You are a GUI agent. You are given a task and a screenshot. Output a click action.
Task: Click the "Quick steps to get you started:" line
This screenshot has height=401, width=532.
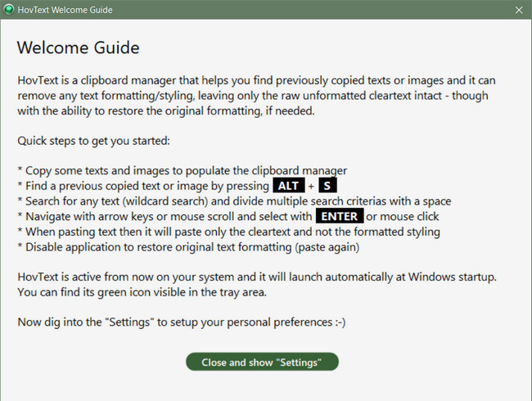[x=93, y=141]
